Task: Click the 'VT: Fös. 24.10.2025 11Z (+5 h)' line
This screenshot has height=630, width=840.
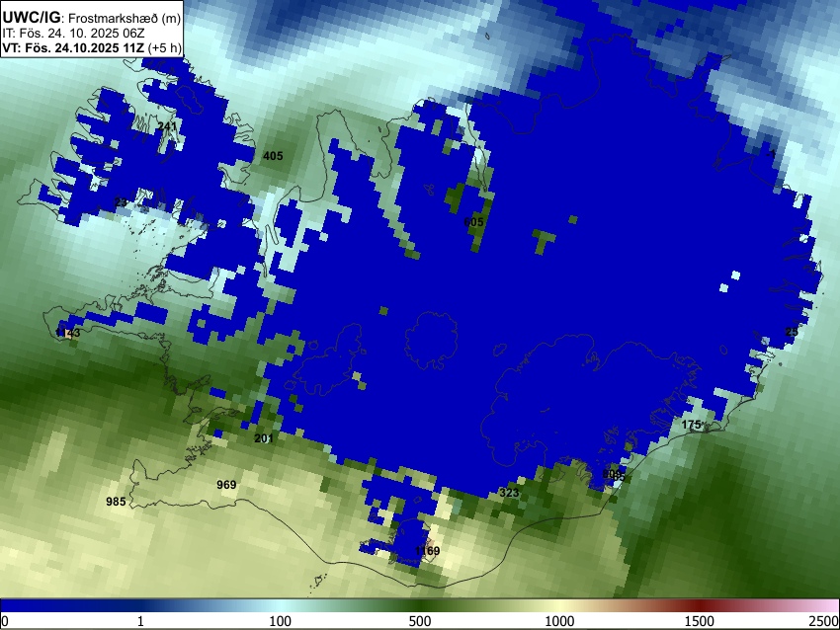Action: tap(92, 47)
